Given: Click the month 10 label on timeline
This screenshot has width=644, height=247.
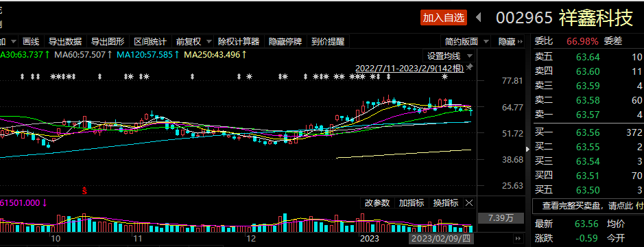Looking at the screenshot, I should (56, 238).
